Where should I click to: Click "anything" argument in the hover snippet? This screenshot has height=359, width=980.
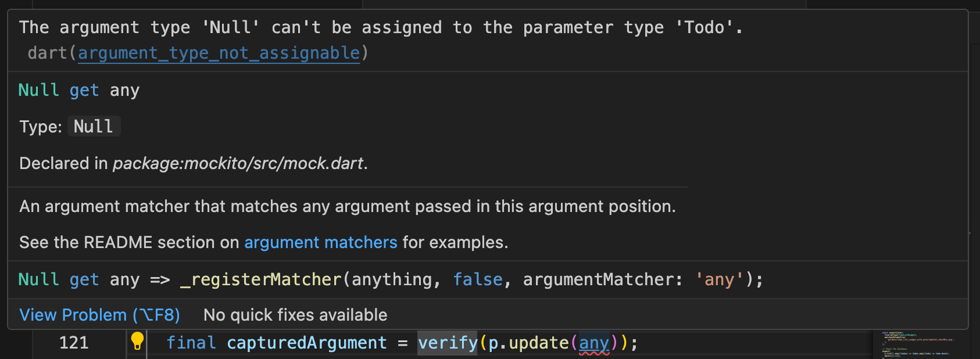coord(392,279)
